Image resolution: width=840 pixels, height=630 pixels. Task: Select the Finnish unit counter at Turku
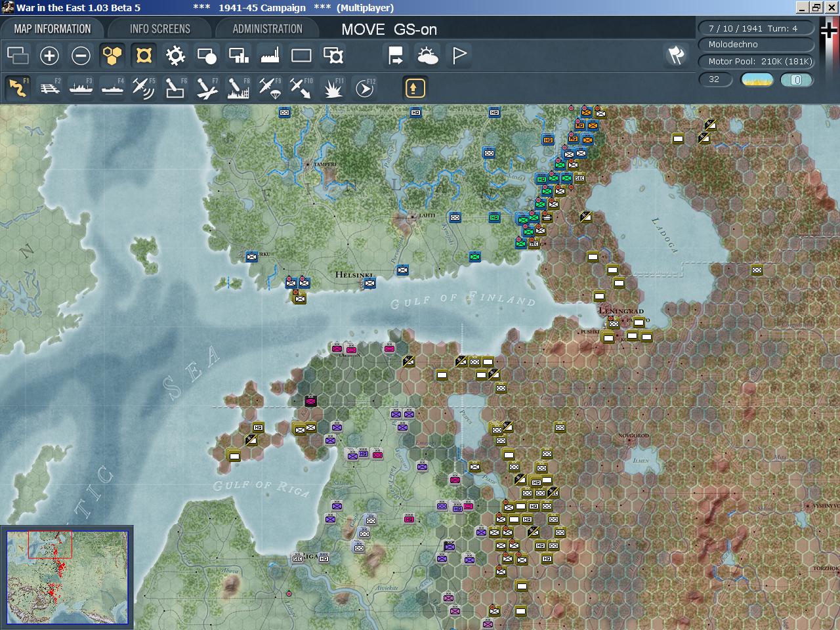click(x=251, y=257)
